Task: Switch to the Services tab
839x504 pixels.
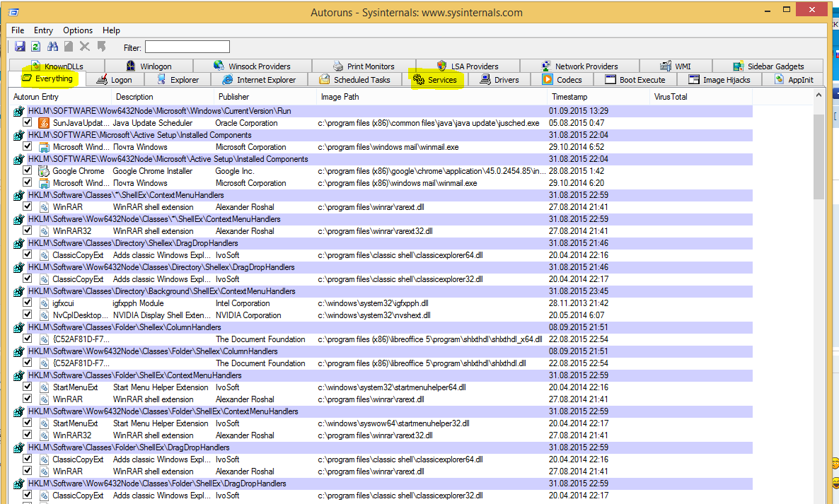Action: tap(436, 80)
